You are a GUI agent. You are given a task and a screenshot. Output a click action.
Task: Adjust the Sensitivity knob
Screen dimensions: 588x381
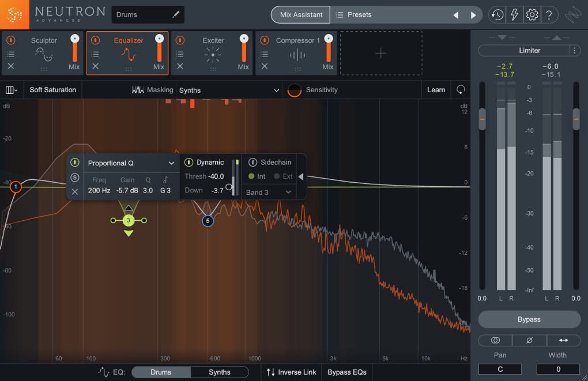295,90
